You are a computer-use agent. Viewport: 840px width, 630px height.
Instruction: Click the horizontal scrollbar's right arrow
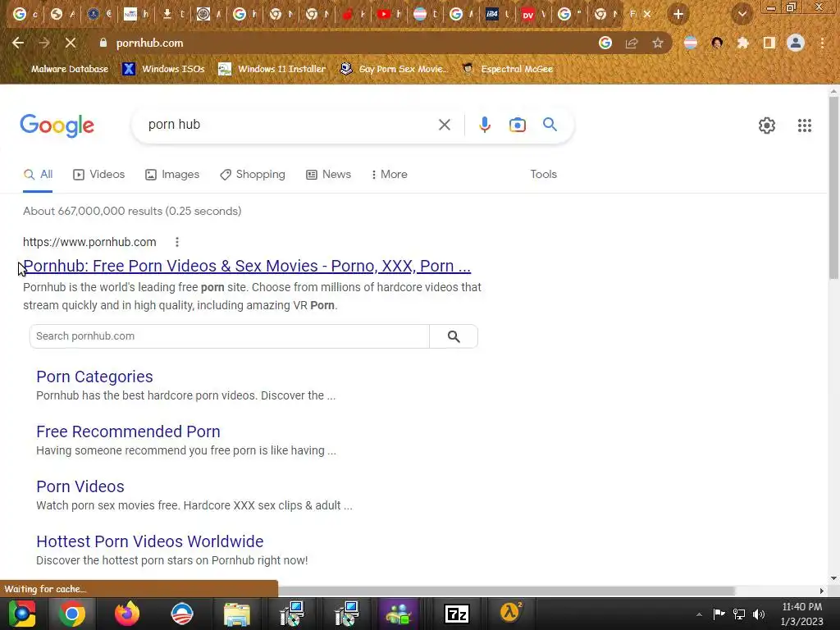pos(822,591)
